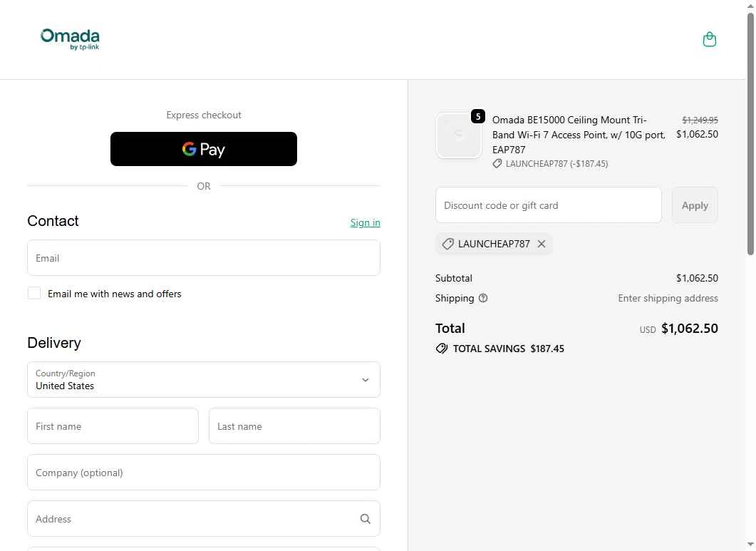Click the Sign in link
This screenshot has width=756, height=551.
point(365,222)
